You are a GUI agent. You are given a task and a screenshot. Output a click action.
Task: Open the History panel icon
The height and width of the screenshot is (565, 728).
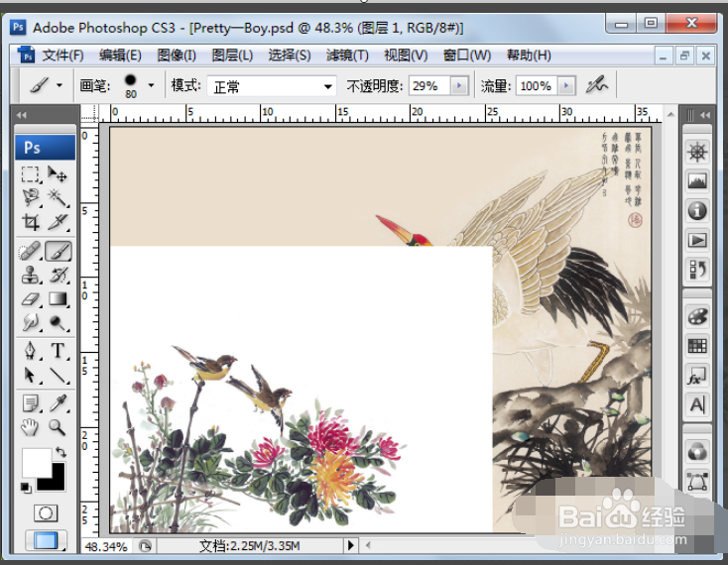point(697,269)
